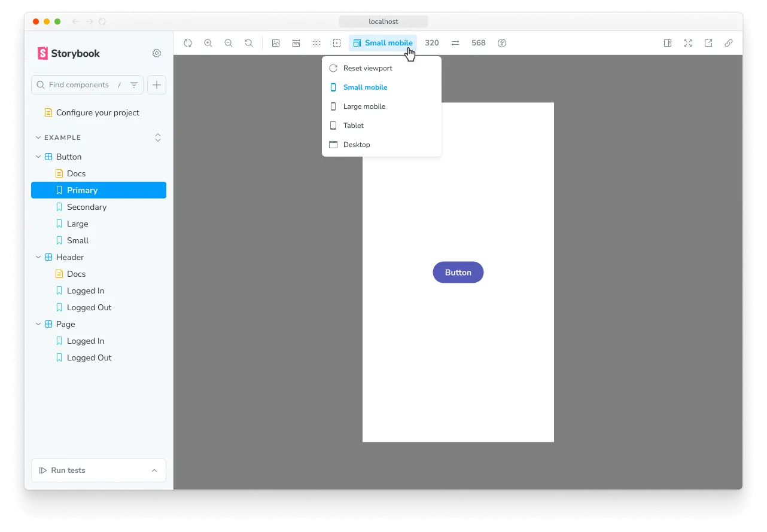Swap viewport width and height dimensions

[x=455, y=42]
